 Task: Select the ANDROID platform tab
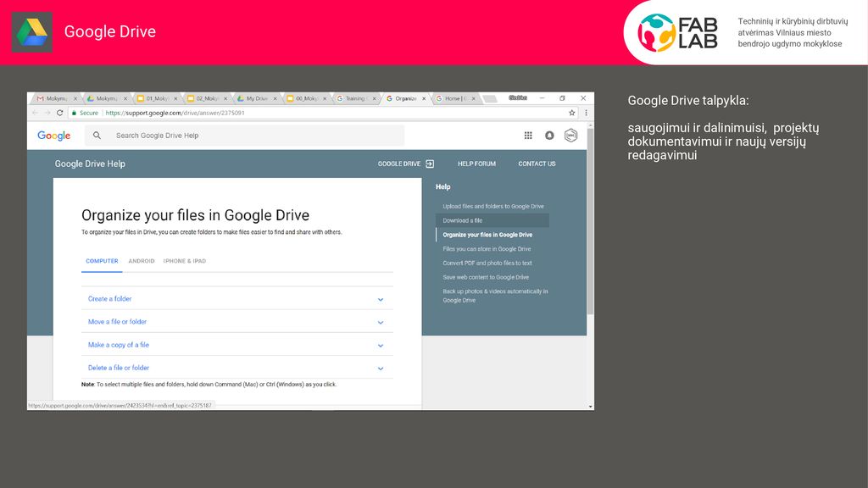(142, 261)
